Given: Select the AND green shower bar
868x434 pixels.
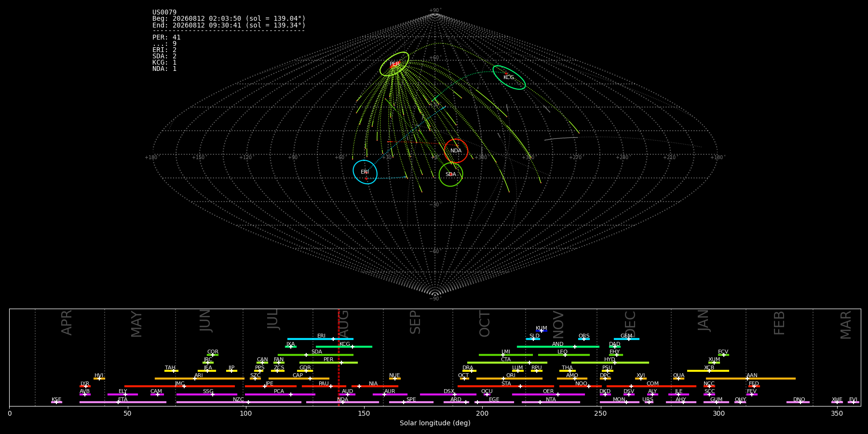Looking at the screenshot, I should pos(558,347).
